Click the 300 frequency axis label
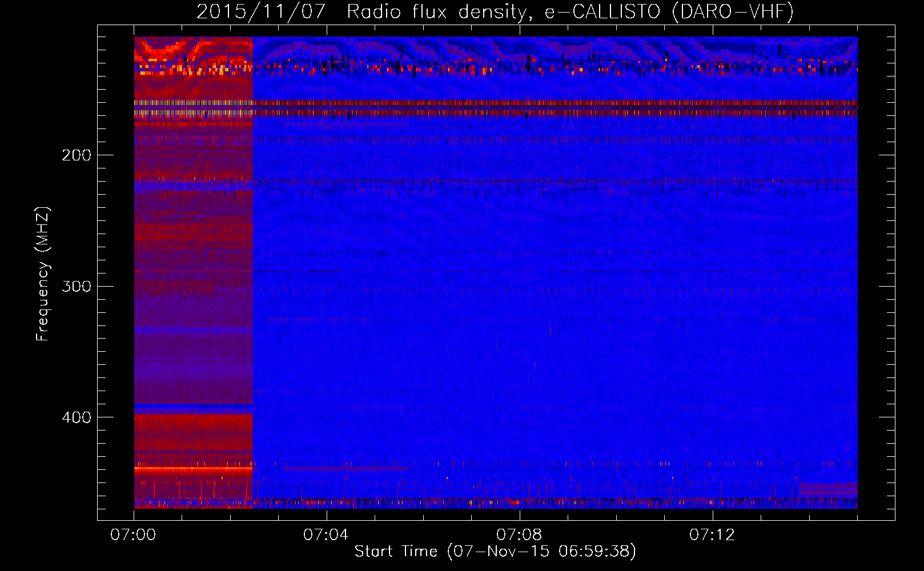This screenshot has width=924, height=571. 77,286
